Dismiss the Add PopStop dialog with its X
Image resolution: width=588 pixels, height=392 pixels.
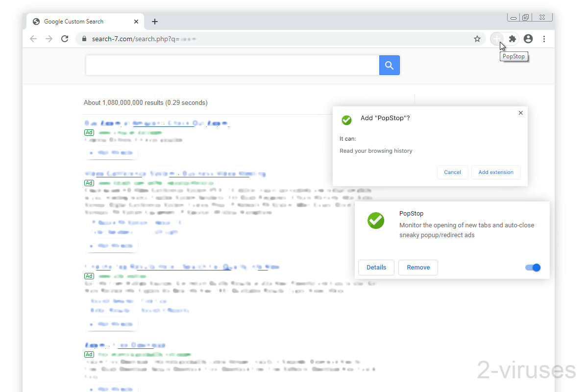pos(520,113)
